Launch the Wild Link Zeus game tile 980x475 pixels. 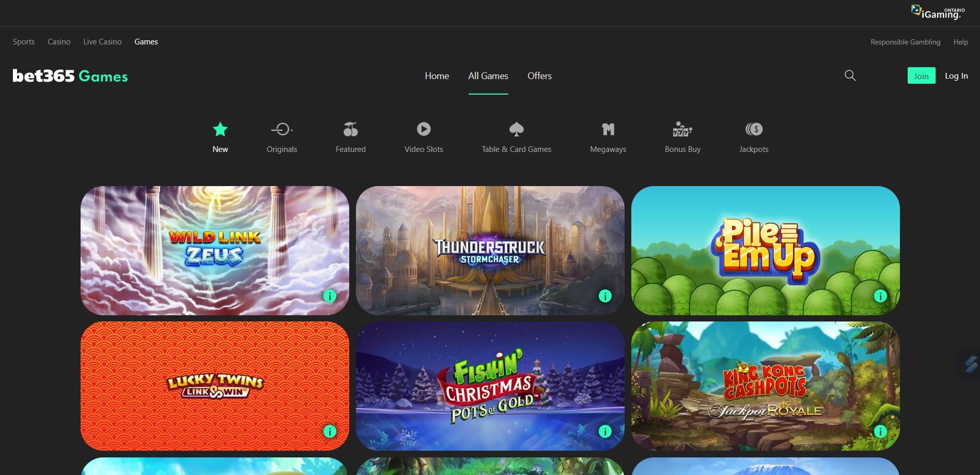(x=215, y=251)
